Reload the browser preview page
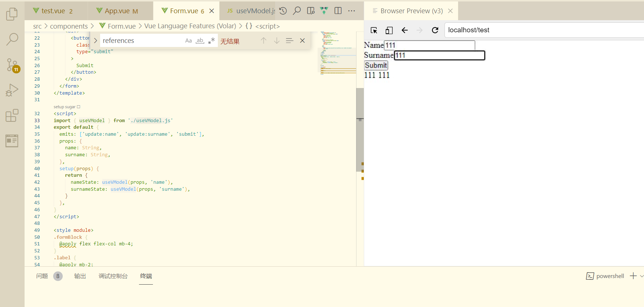This screenshot has height=307, width=644. (x=435, y=30)
